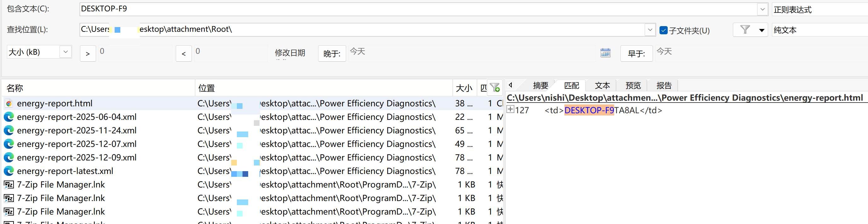The height and width of the screenshot is (224, 868).
Task: Click the Edge icon of energy-report-2025-06-04.xml
Action: (x=9, y=117)
